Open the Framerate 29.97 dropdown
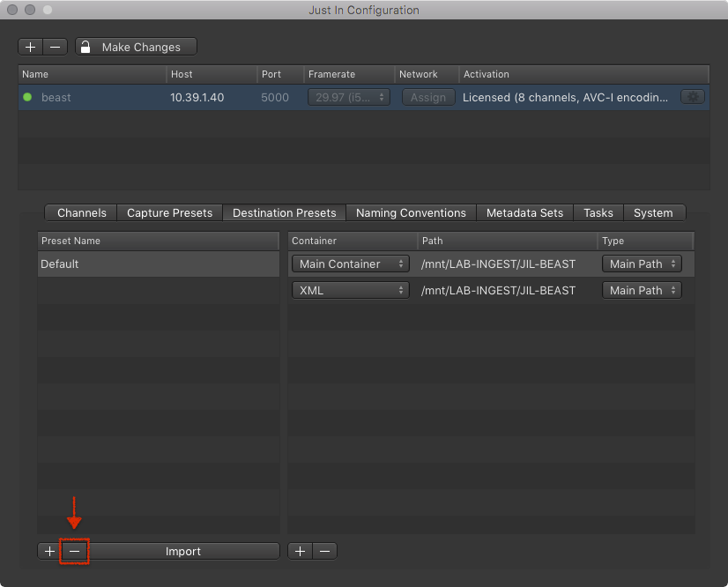The image size is (728, 587). (x=349, y=97)
